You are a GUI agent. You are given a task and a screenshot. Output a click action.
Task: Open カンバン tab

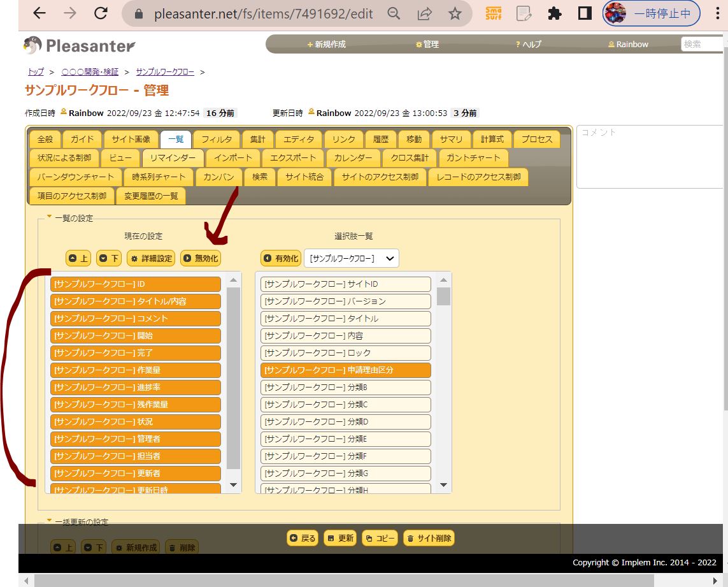218,177
